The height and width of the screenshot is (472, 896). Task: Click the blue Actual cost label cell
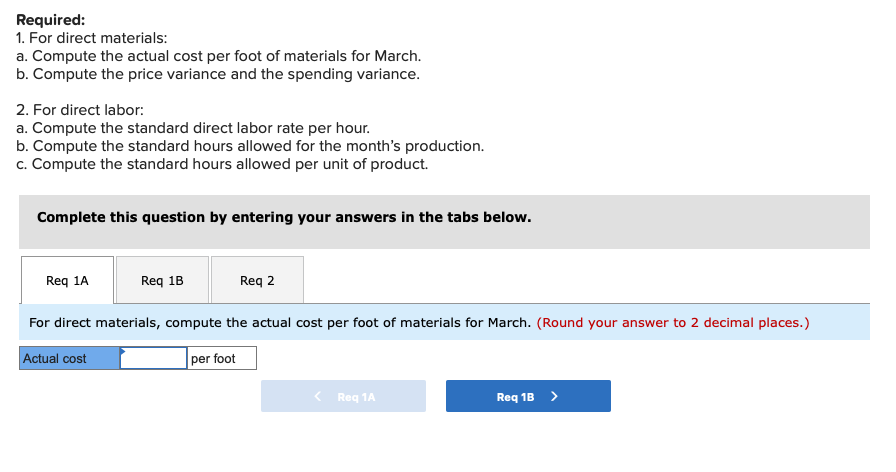tap(69, 359)
